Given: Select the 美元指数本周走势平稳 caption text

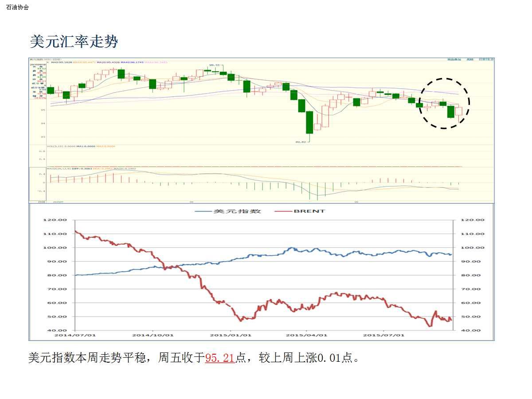Looking at the screenshot, I should click(x=87, y=358).
